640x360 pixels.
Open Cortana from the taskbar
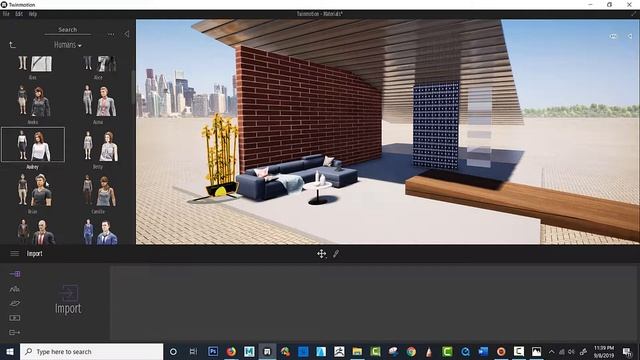coord(173,351)
